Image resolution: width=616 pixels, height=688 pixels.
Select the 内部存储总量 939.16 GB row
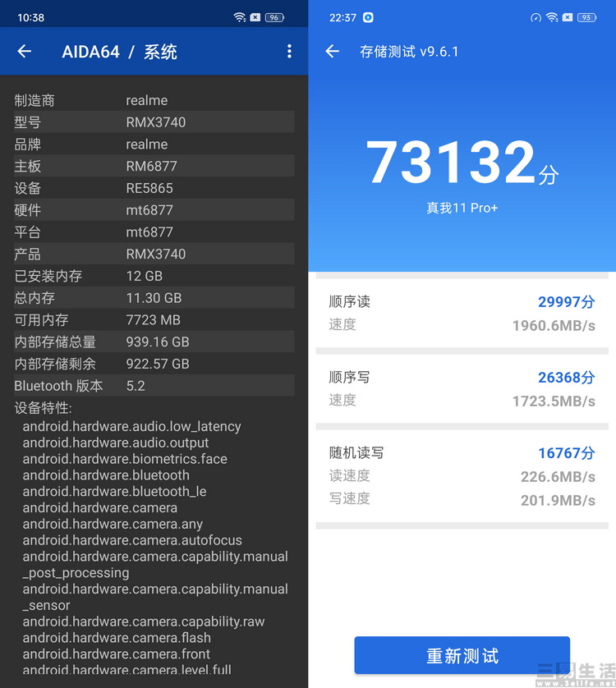(x=154, y=342)
